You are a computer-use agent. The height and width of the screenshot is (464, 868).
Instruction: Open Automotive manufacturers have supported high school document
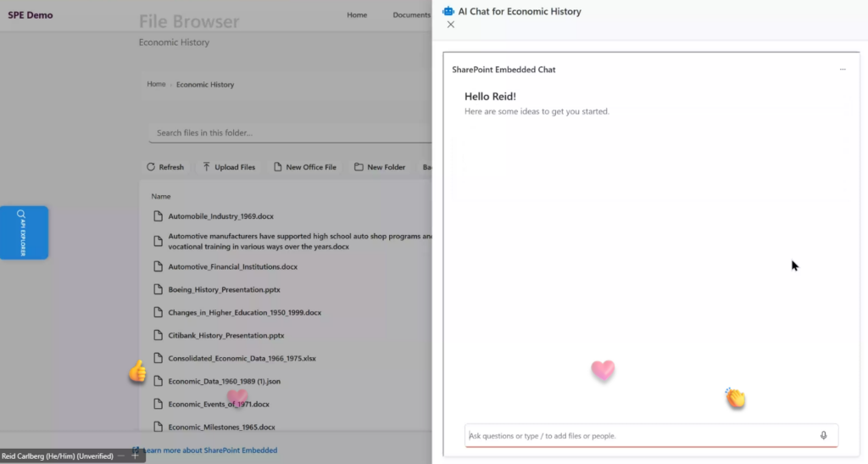coord(300,242)
